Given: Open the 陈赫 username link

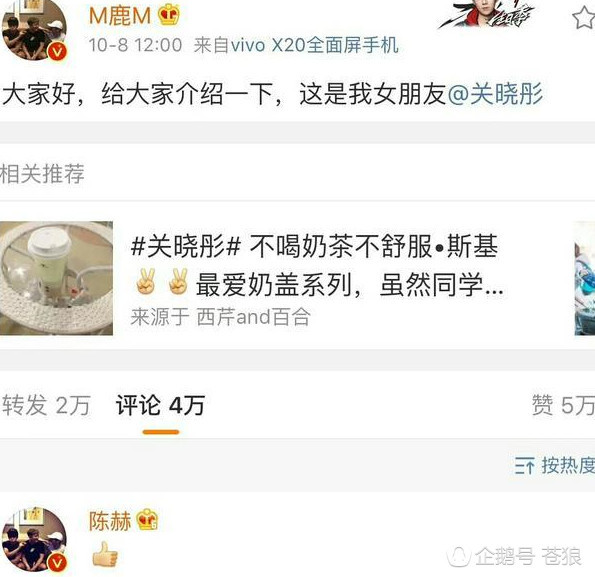Looking at the screenshot, I should pyautogui.click(x=110, y=521).
